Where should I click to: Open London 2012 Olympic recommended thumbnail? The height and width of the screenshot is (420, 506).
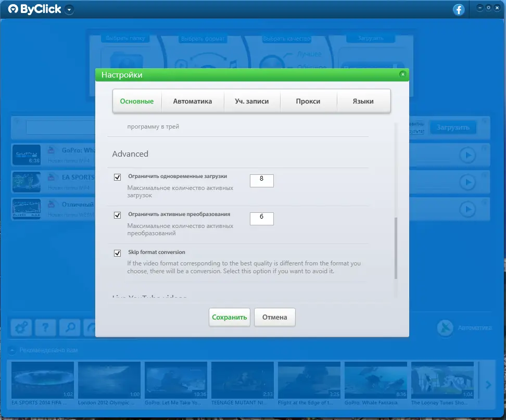pos(109,380)
